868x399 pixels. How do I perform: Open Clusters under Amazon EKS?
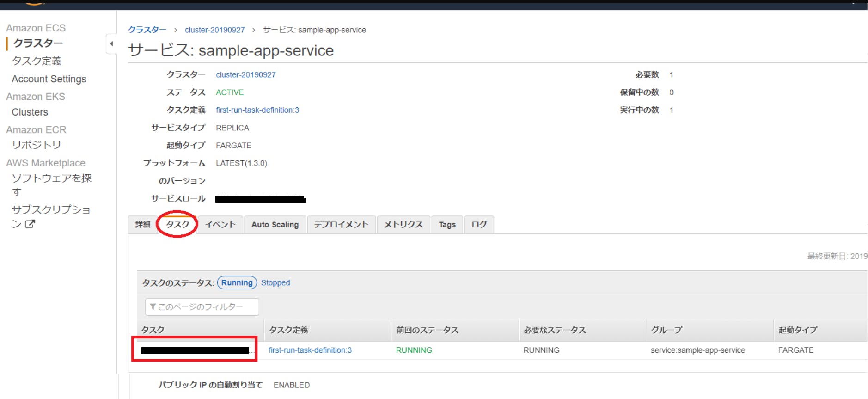coord(30,112)
